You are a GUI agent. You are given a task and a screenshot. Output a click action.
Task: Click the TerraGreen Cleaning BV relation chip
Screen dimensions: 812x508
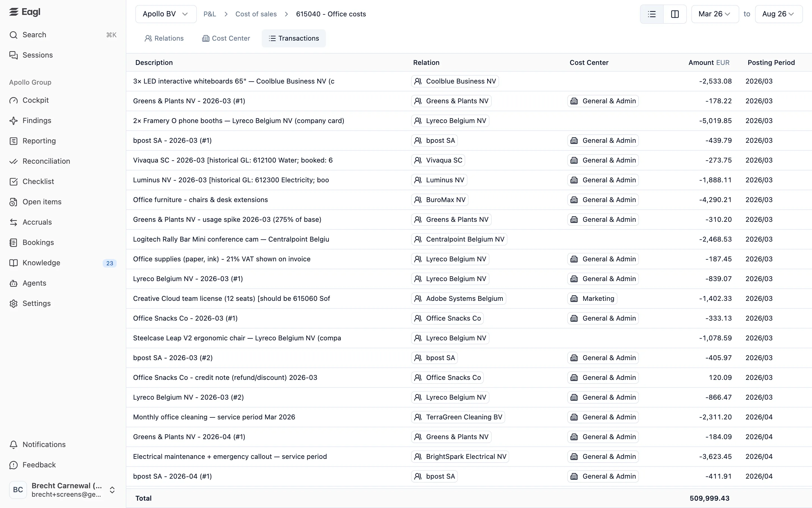pos(458,417)
